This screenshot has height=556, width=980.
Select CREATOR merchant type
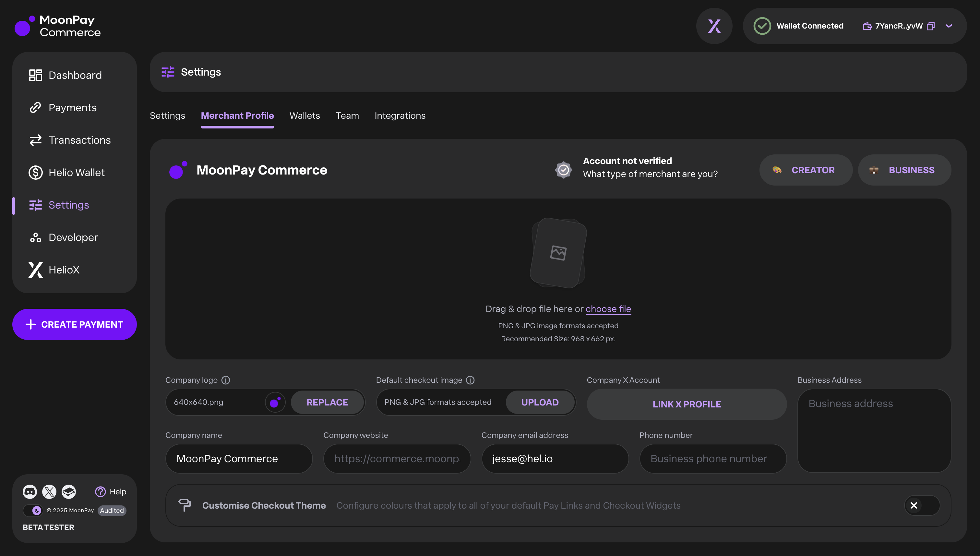point(806,170)
